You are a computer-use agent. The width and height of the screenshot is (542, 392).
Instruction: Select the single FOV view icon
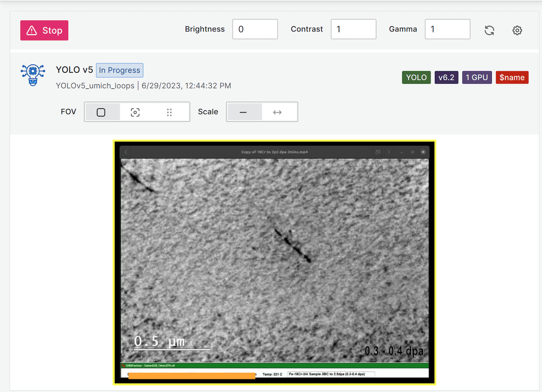click(x=102, y=112)
